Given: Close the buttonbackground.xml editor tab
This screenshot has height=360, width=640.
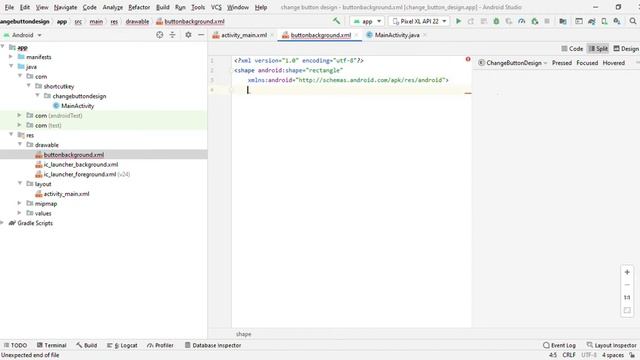Looking at the screenshot, I should [356, 35].
